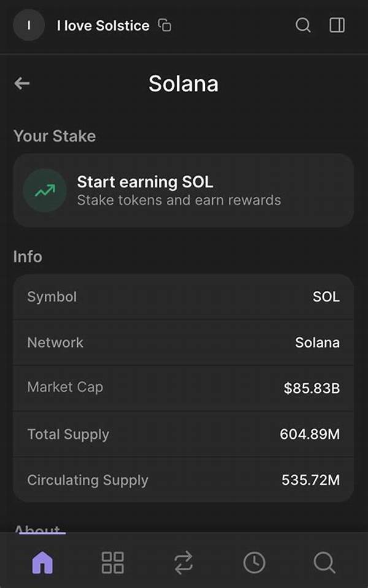This screenshot has width=368, height=588.
Task: Select the Symbol info row
Action: click(183, 297)
